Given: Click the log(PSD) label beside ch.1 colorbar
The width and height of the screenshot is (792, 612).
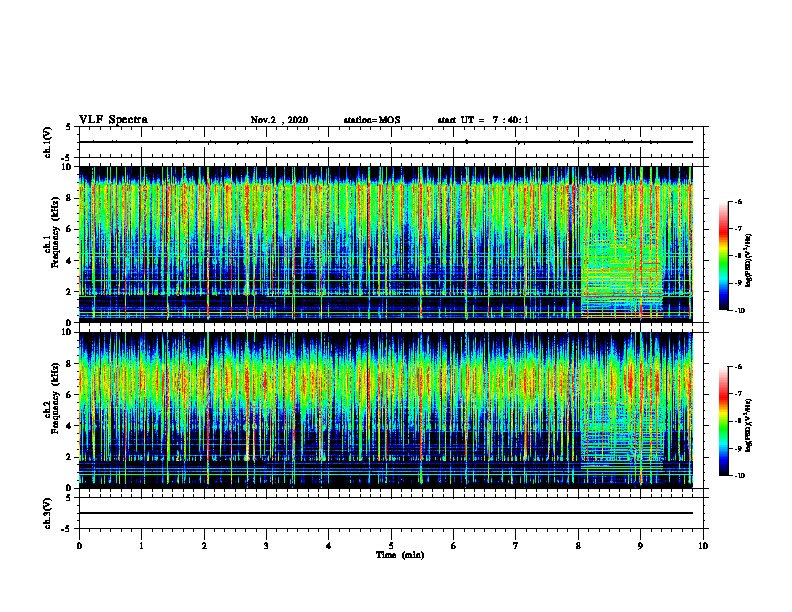Looking at the screenshot, I should [749, 260].
